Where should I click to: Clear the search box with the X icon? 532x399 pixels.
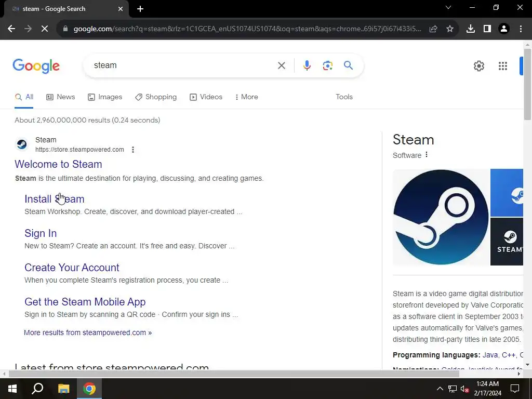click(282, 65)
